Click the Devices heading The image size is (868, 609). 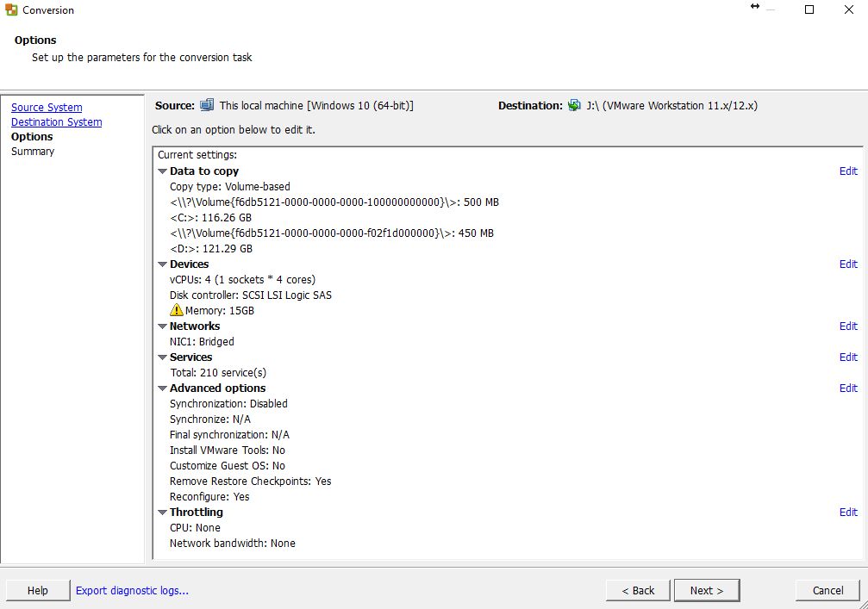pyautogui.click(x=189, y=264)
